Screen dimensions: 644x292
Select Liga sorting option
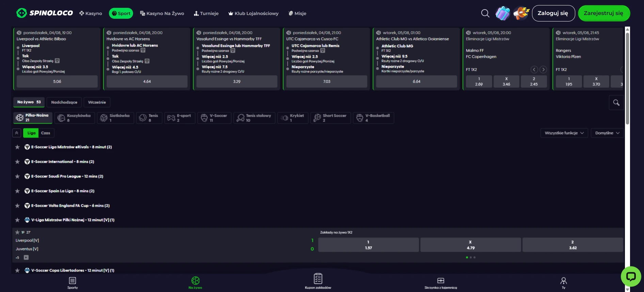coord(31,133)
